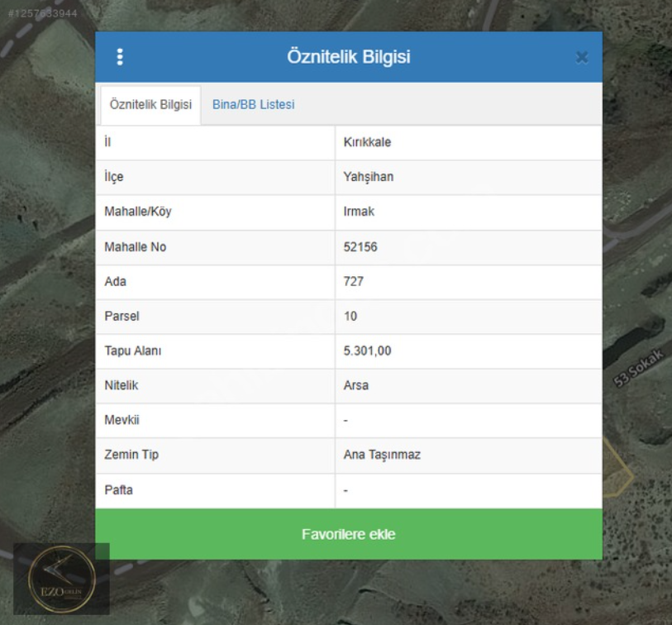Screen dimensions: 672x625
Task: Select the Kırıkkale province value
Action: coord(367,142)
